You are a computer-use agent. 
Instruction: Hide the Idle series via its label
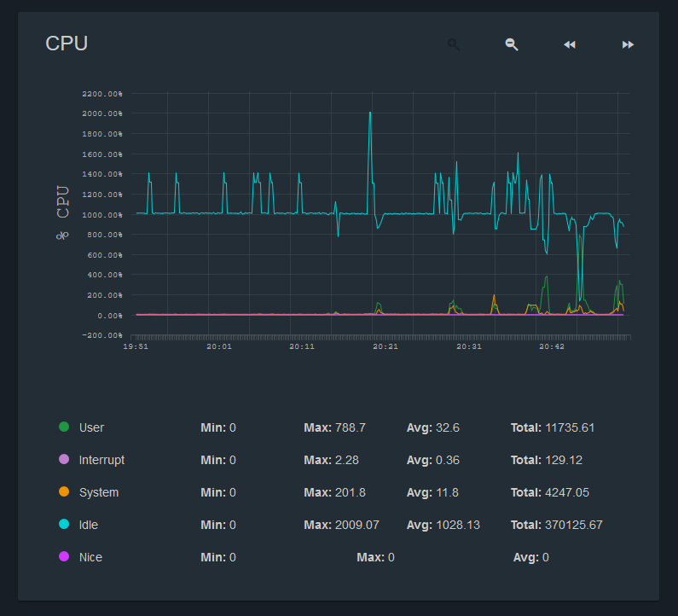pyautogui.click(x=89, y=525)
